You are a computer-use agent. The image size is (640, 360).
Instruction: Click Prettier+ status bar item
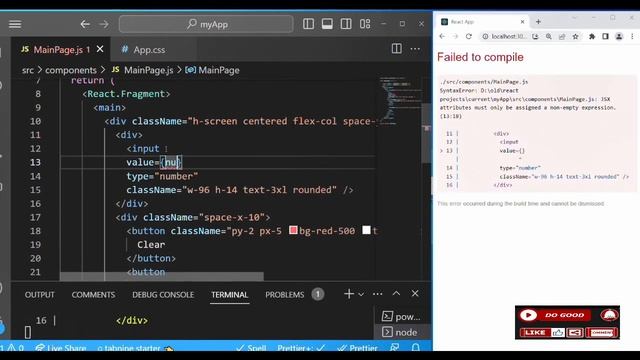pos(301,348)
